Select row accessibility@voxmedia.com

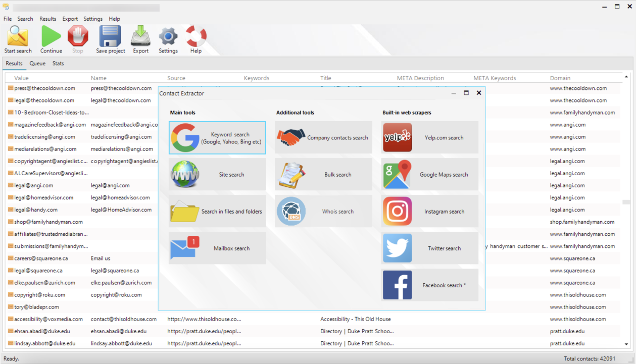click(313, 319)
